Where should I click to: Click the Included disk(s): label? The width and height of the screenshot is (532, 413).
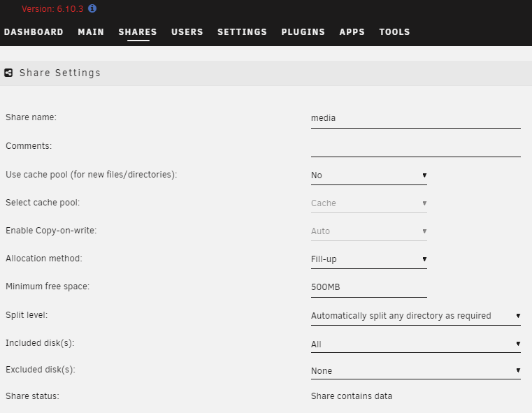40,343
